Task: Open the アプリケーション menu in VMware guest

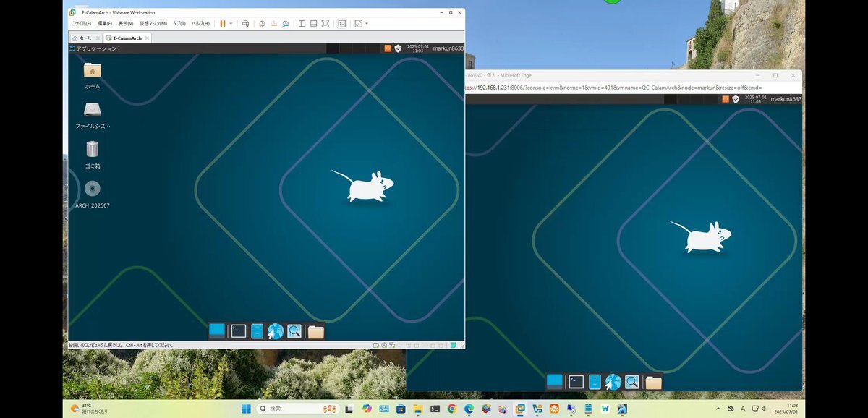Action: coord(95,48)
